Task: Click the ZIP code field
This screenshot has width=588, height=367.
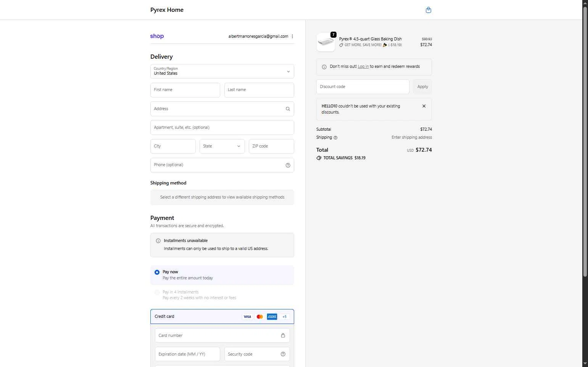Action: [271, 146]
